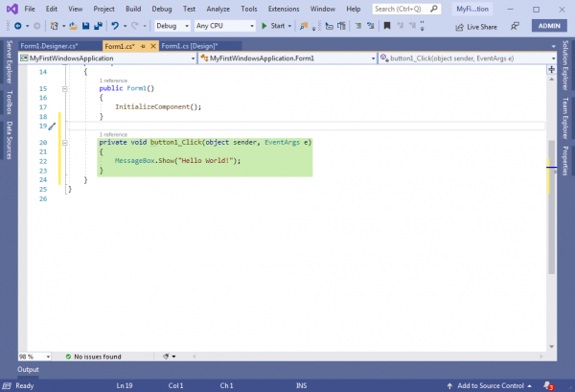
Task: Switch to the Form1.Designer.cs tab
Action: point(48,45)
